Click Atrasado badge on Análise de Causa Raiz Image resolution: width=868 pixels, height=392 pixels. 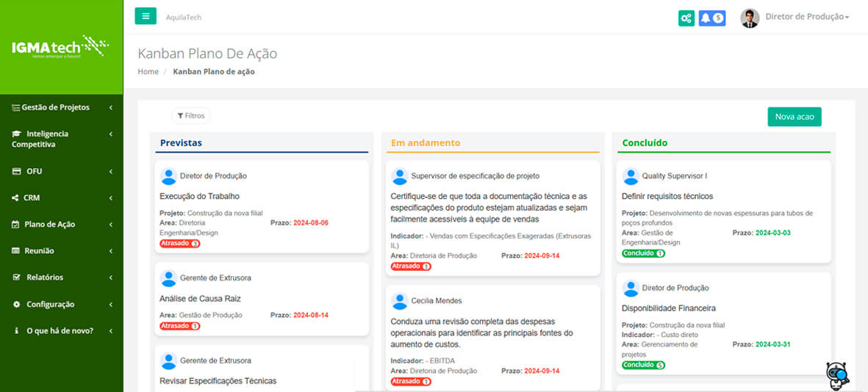coord(180,326)
